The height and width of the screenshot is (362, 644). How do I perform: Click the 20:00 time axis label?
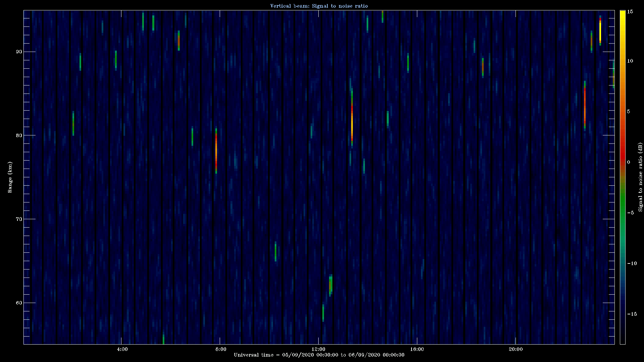[516, 349]
